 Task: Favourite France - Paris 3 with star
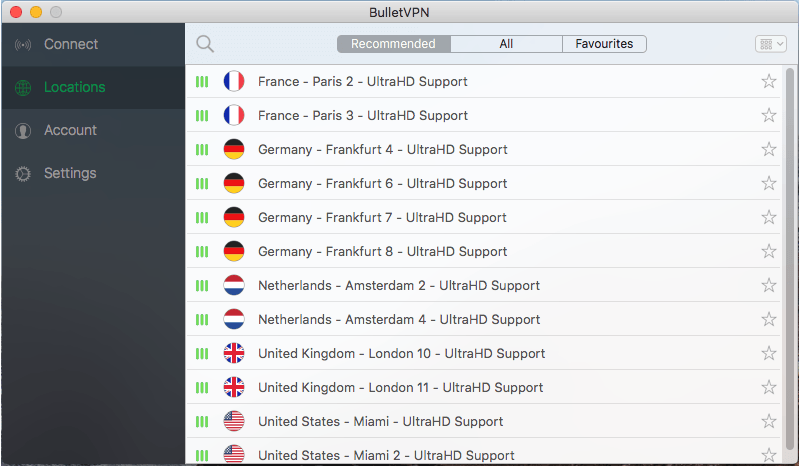(769, 116)
